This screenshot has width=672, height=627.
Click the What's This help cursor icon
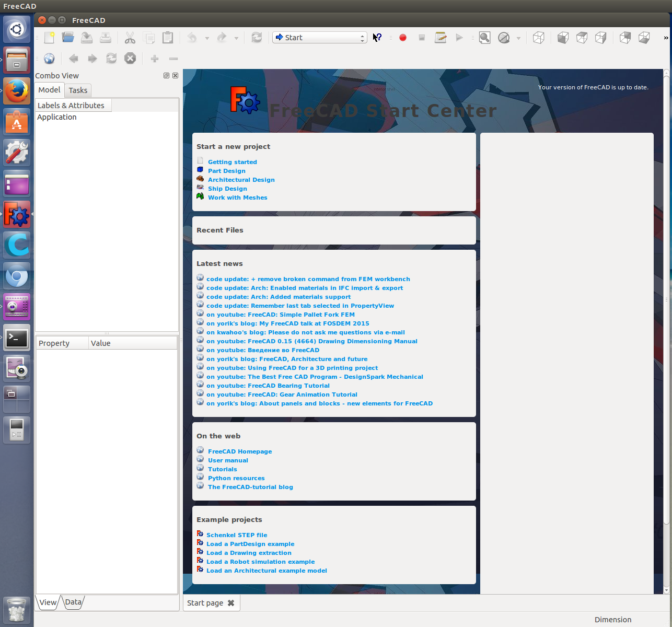coord(377,38)
